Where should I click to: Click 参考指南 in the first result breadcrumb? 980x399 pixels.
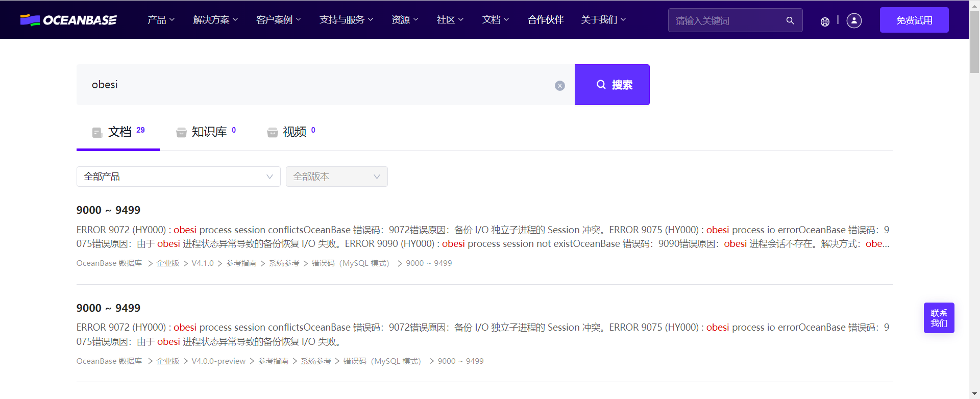pyautogui.click(x=241, y=263)
